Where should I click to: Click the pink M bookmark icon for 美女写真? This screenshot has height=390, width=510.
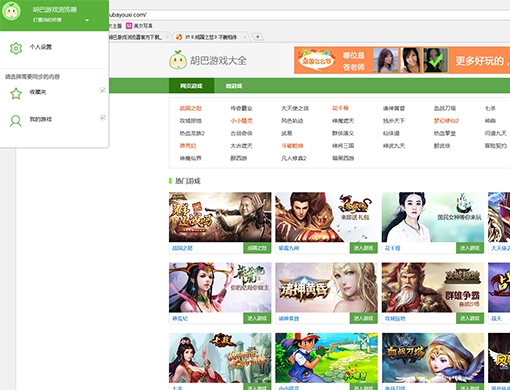pyautogui.click(x=129, y=26)
